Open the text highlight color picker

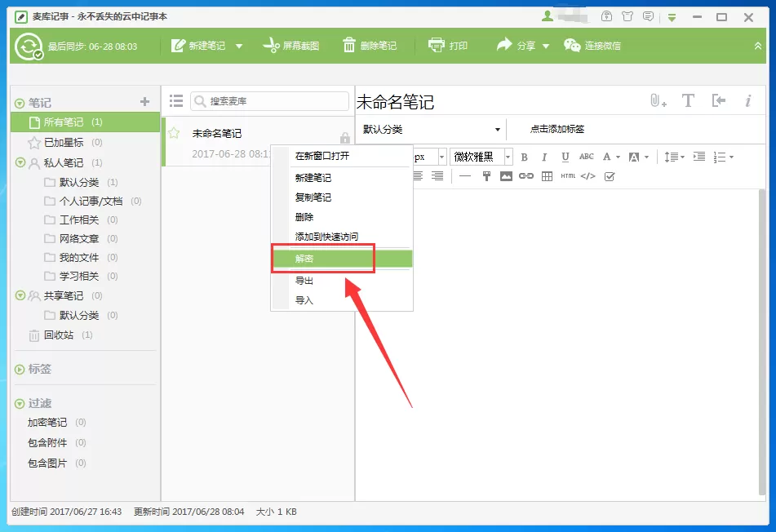point(638,157)
